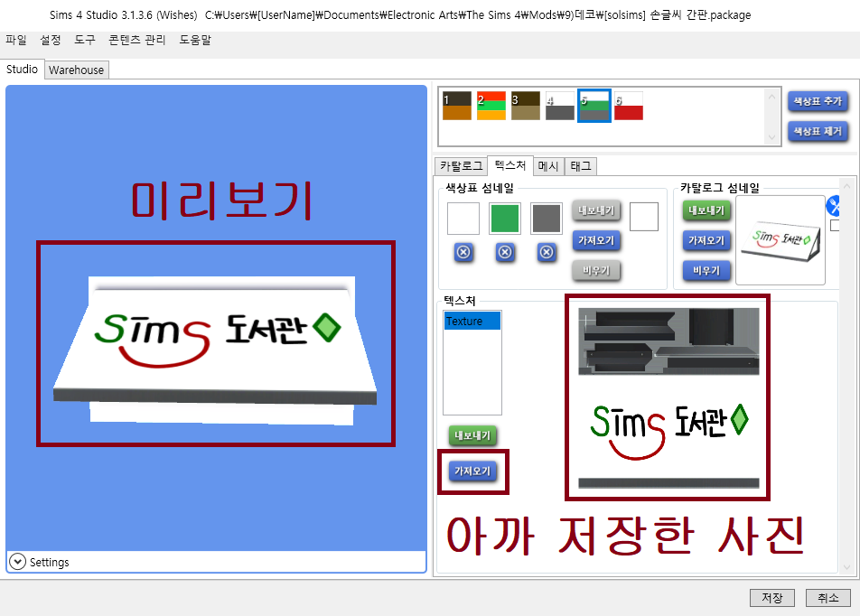Open the Warehouse tab

coord(76,70)
